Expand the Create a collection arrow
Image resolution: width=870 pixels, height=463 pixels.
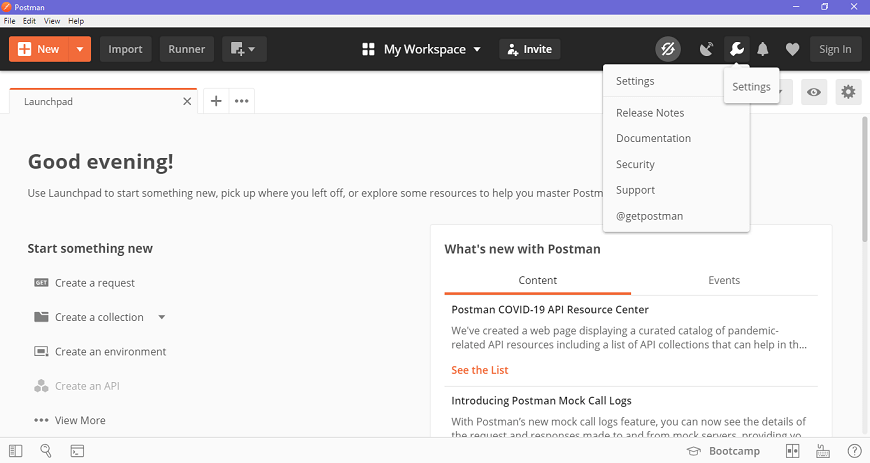pos(161,317)
